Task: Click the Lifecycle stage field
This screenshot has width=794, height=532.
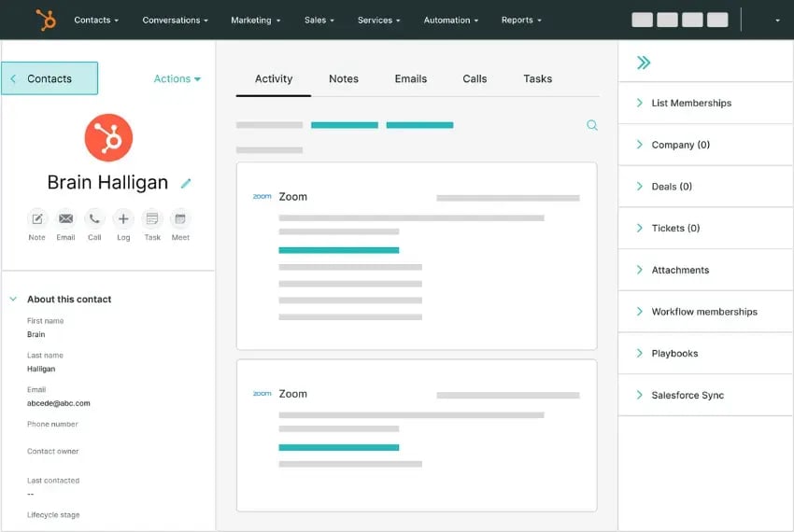Action: (53, 515)
